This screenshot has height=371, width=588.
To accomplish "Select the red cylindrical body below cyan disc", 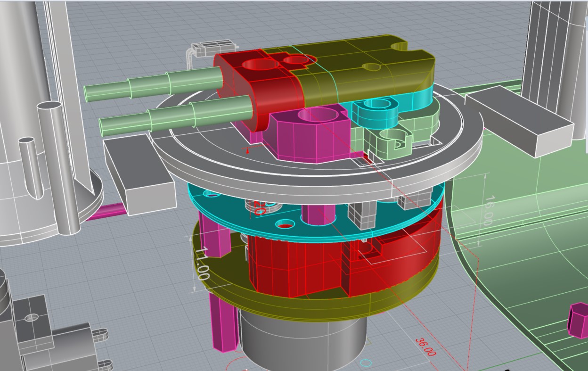I will point(302,269).
